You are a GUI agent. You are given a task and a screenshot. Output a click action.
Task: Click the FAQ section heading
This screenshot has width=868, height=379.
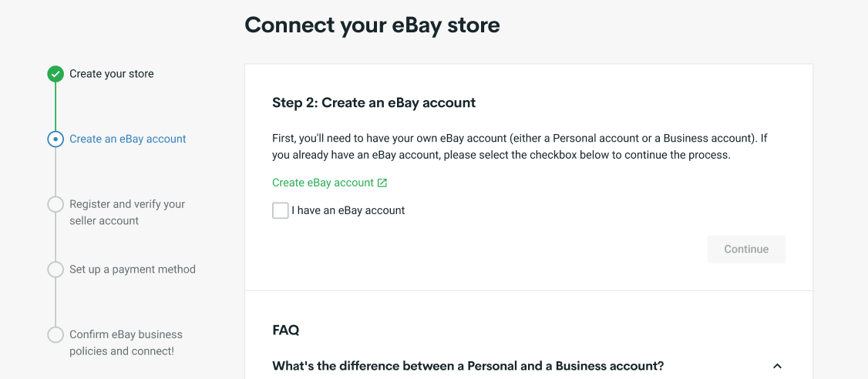[286, 330]
